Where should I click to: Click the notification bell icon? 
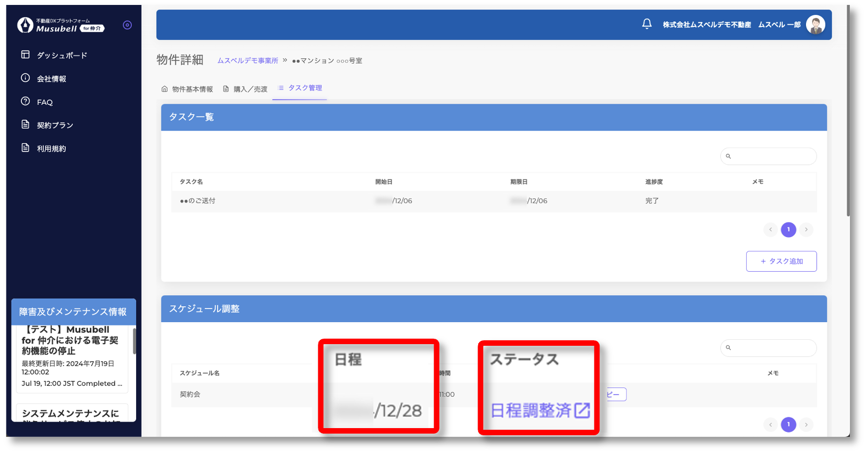(x=647, y=24)
